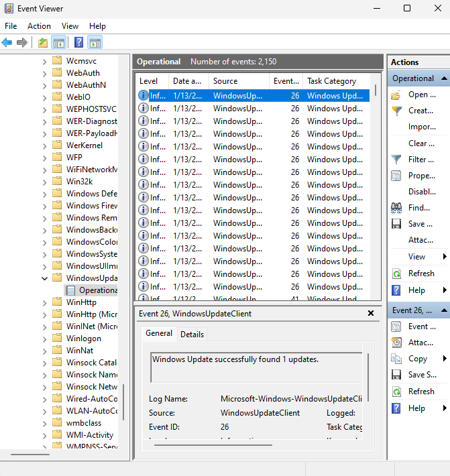This screenshot has height=476, width=450.
Task: Close the Event 26 preview pane
Action: point(371,313)
